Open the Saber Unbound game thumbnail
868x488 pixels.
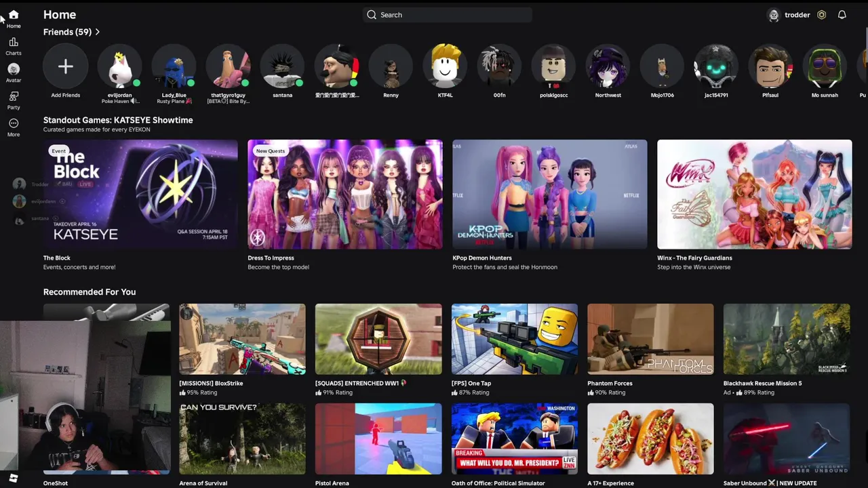pyautogui.click(x=787, y=439)
